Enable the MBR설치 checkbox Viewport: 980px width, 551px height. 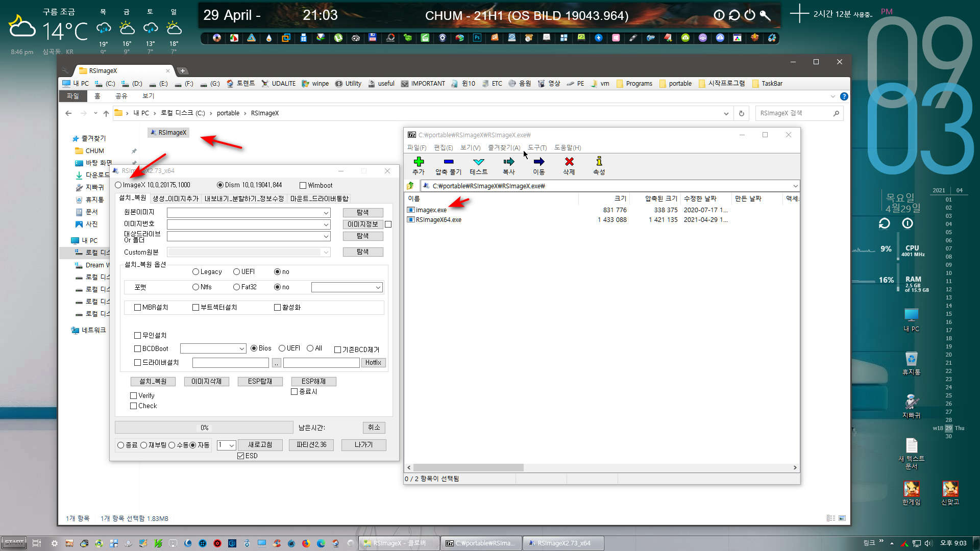pyautogui.click(x=137, y=308)
